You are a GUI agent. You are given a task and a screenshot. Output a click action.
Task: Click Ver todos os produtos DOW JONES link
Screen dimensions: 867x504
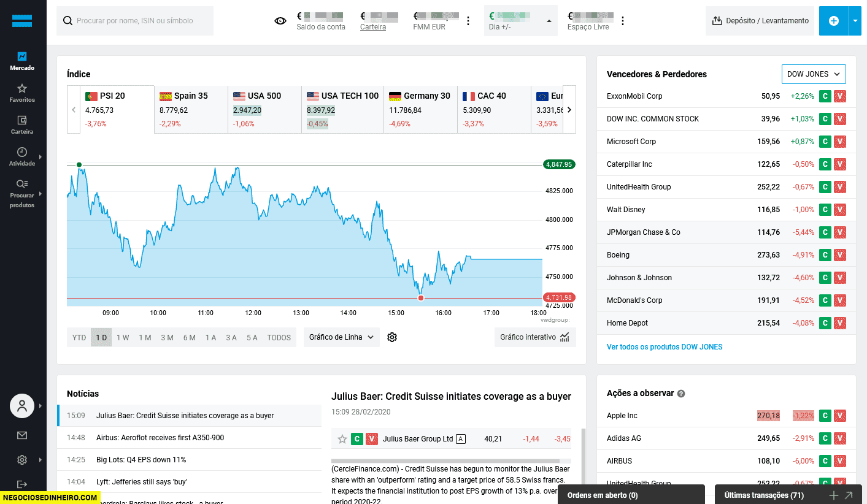click(x=665, y=347)
